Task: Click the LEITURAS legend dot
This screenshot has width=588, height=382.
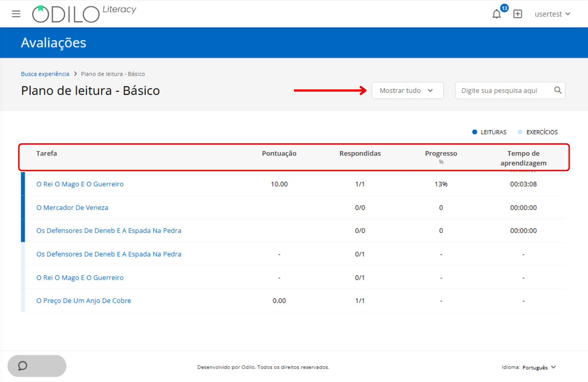Action: click(475, 132)
